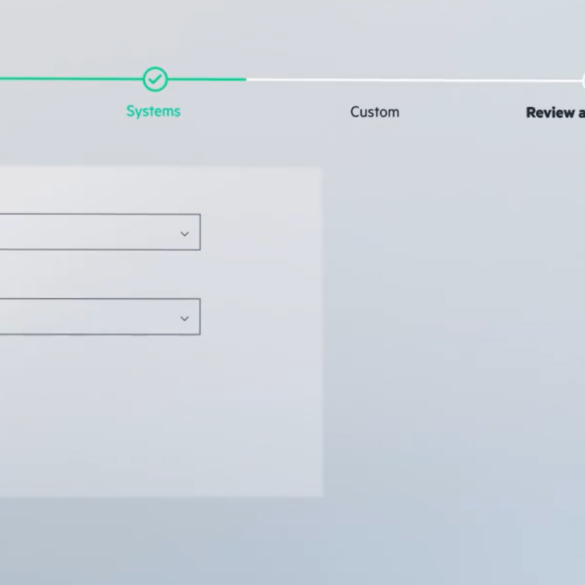This screenshot has width=585, height=585.
Task: Expand the upper dropdown chevron
Action: click(184, 234)
